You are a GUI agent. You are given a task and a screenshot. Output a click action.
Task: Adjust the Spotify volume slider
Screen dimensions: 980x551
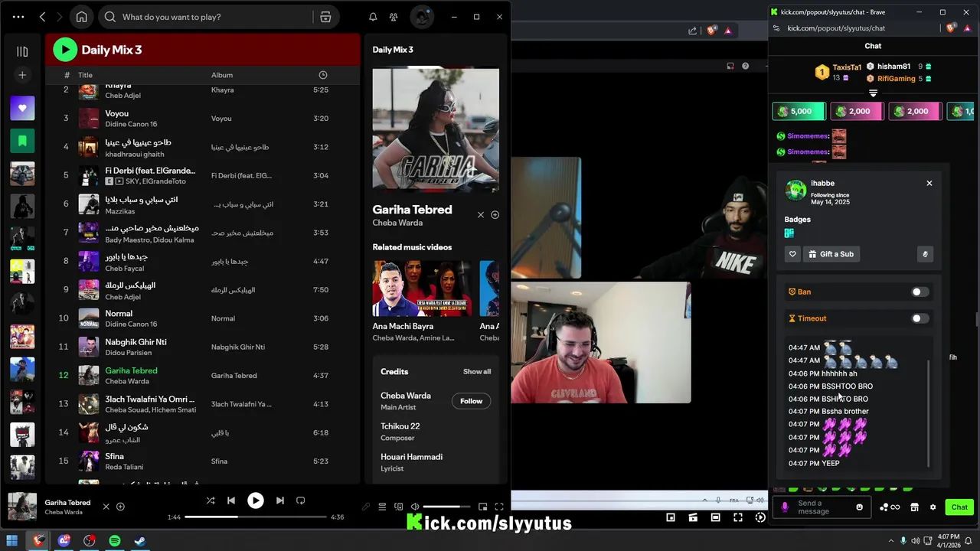[x=446, y=507]
